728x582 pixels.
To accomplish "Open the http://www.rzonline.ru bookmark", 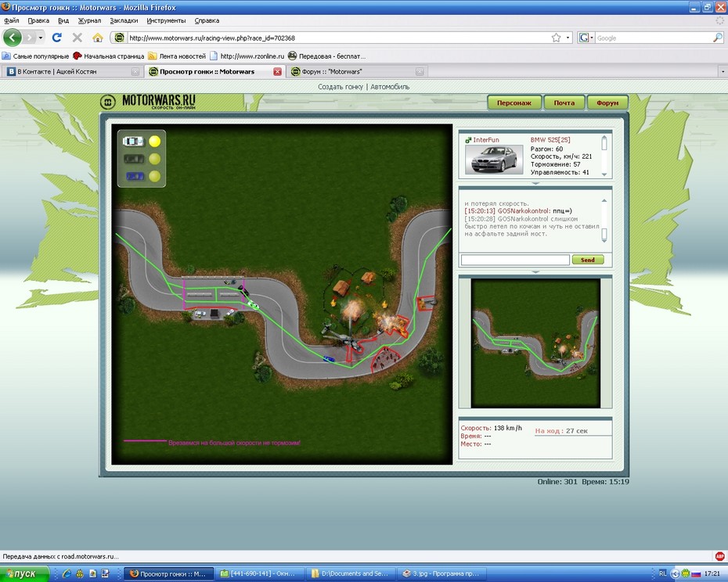I will click(x=247, y=56).
